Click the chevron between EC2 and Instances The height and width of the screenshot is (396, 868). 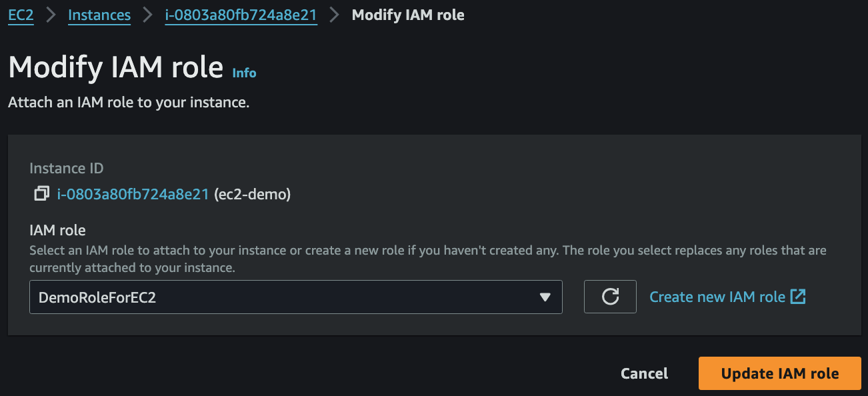pos(51,15)
